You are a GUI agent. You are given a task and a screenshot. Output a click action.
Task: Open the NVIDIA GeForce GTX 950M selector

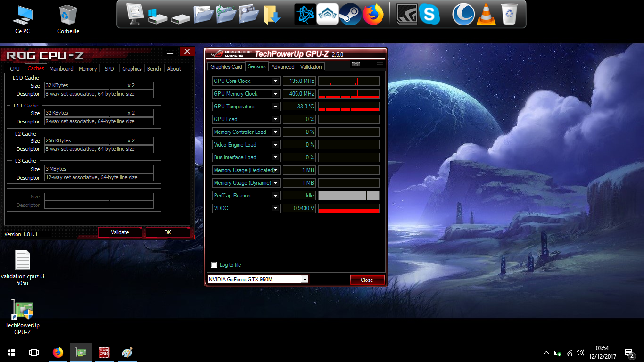tap(258, 280)
